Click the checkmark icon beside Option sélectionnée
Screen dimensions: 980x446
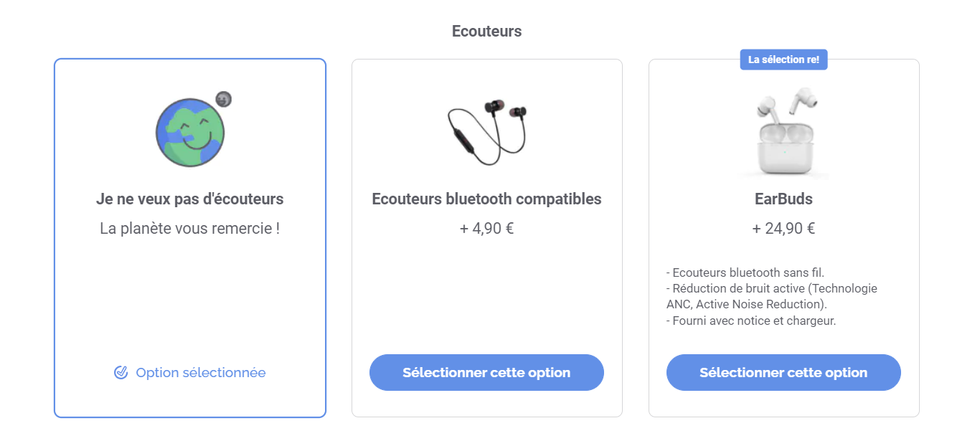click(121, 372)
